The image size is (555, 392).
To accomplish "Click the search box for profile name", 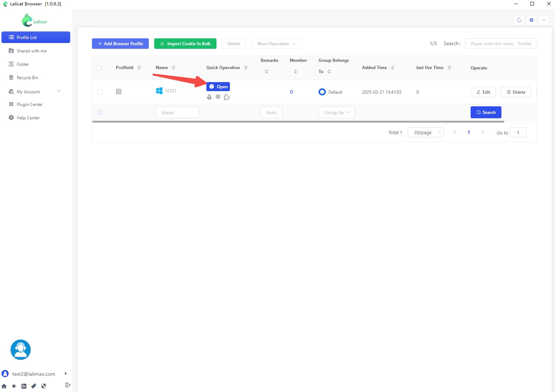I will coord(501,44).
